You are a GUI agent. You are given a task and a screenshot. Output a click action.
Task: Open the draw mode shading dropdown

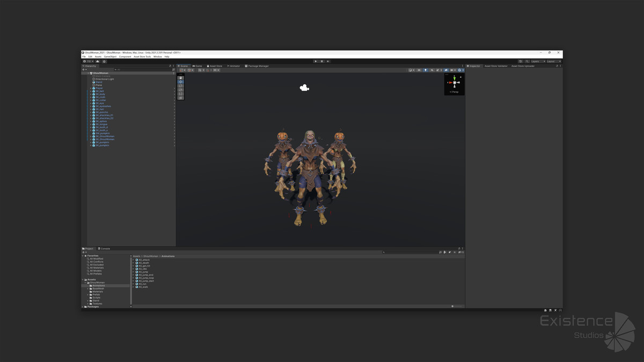[412, 70]
